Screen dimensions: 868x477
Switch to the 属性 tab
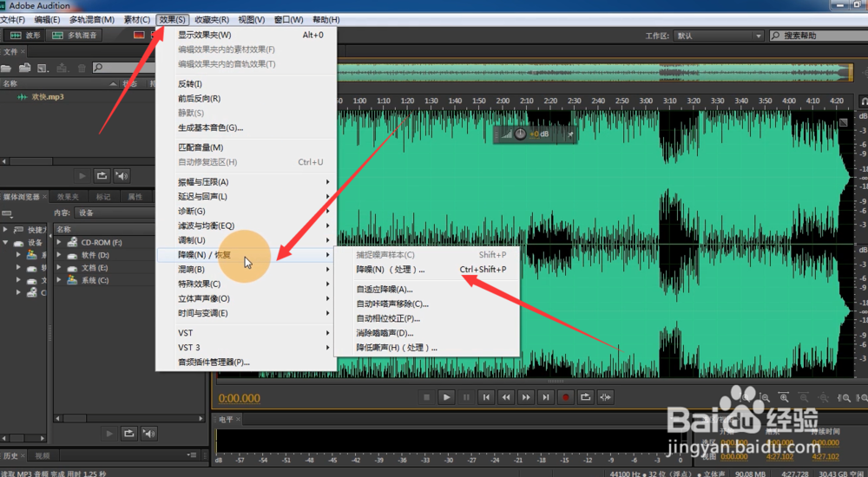[135, 197]
